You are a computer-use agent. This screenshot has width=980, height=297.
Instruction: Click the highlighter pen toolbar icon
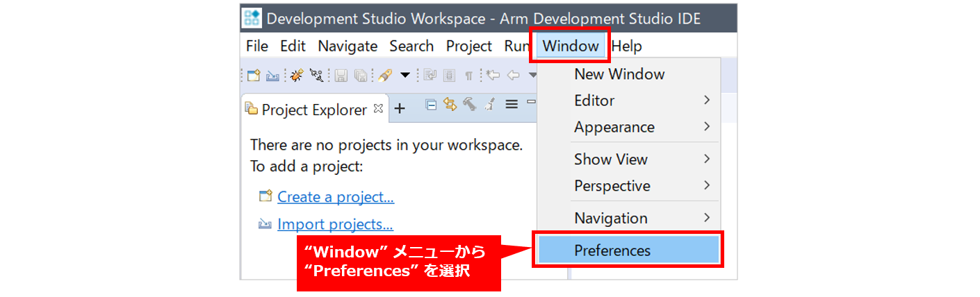point(384,75)
